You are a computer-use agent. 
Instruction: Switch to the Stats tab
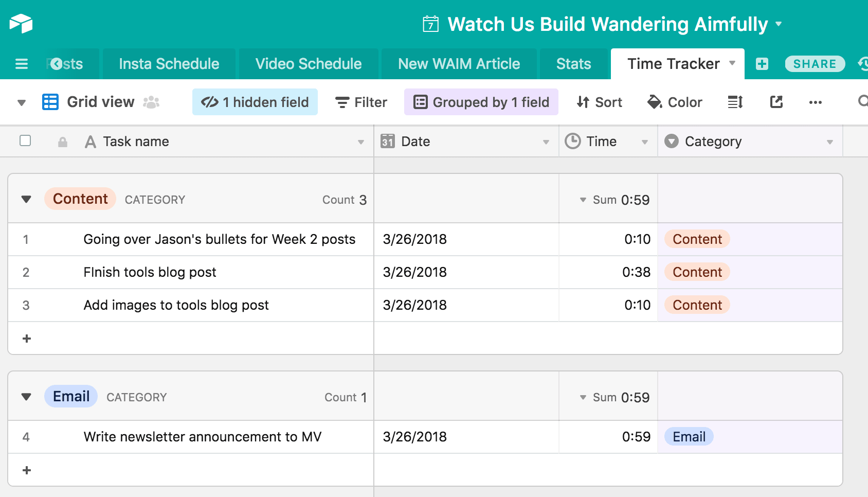point(574,64)
